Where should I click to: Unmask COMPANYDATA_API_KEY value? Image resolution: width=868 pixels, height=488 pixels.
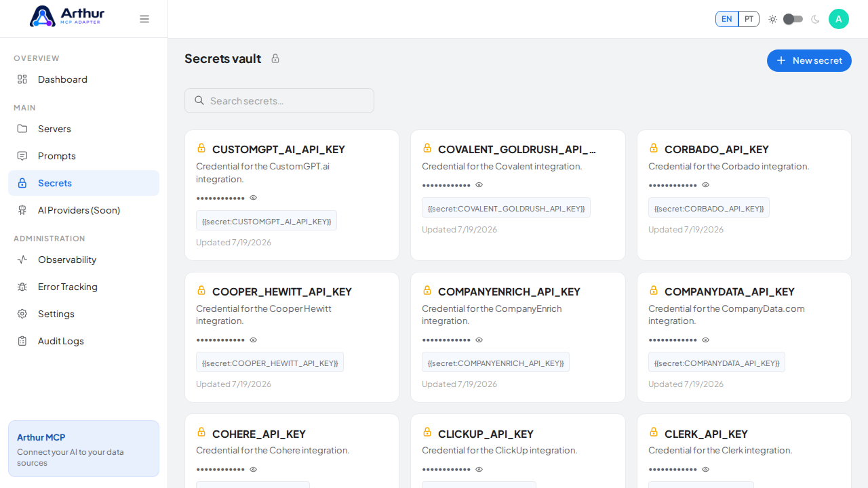(x=705, y=340)
